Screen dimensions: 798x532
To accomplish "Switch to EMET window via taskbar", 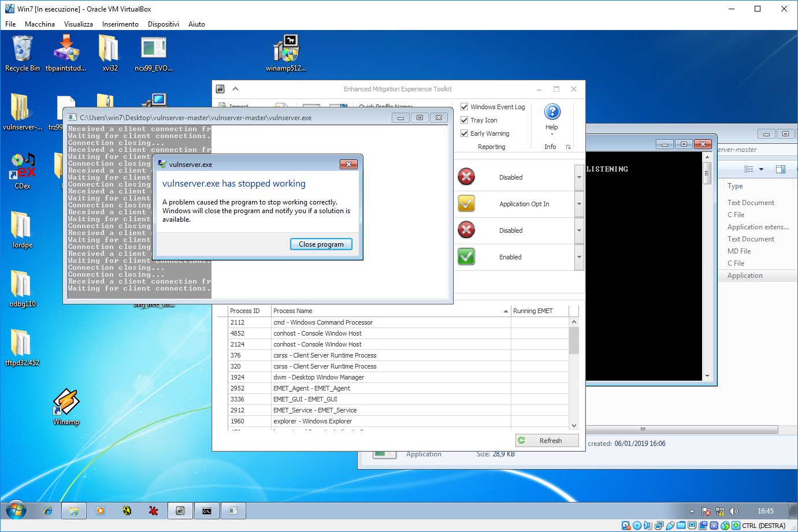I will 180,511.
